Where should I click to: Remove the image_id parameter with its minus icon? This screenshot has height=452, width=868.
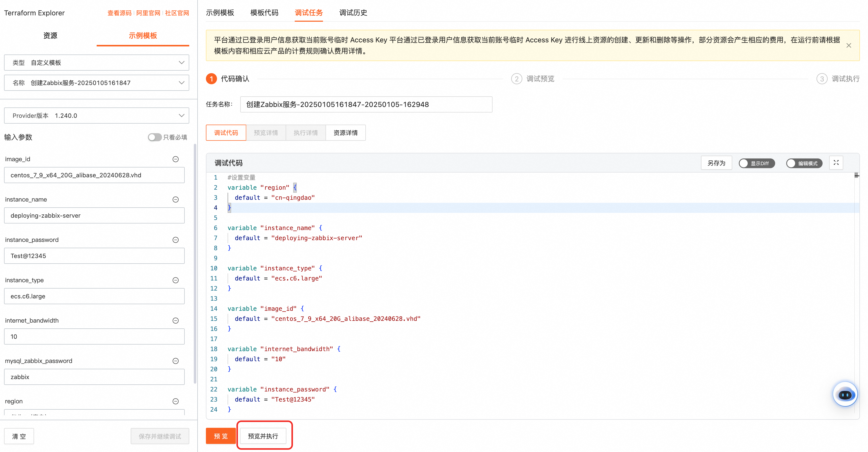click(x=176, y=159)
